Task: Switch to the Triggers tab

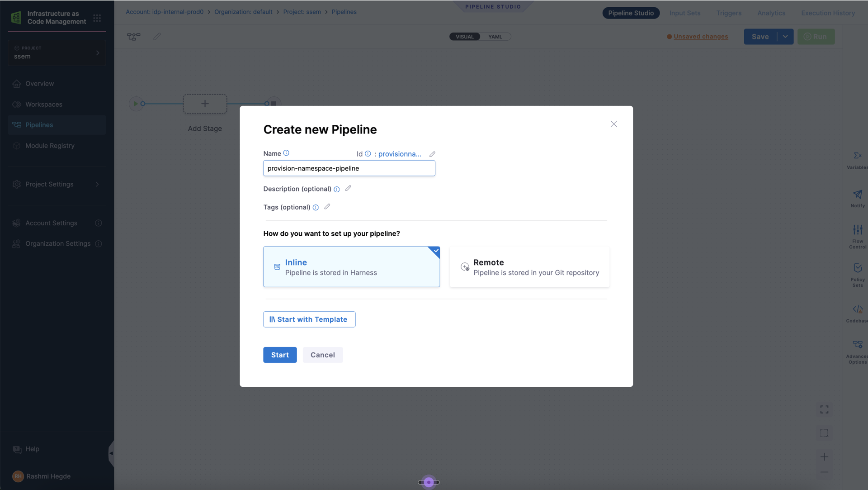Action: pyautogui.click(x=729, y=13)
